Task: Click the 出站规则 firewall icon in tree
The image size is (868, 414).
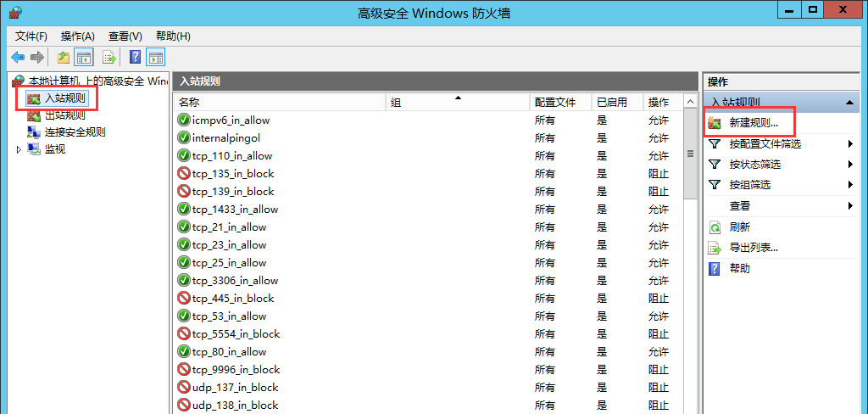Action: [34, 115]
